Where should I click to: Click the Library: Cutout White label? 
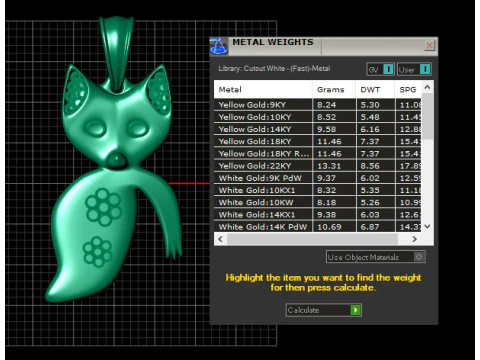(274, 68)
